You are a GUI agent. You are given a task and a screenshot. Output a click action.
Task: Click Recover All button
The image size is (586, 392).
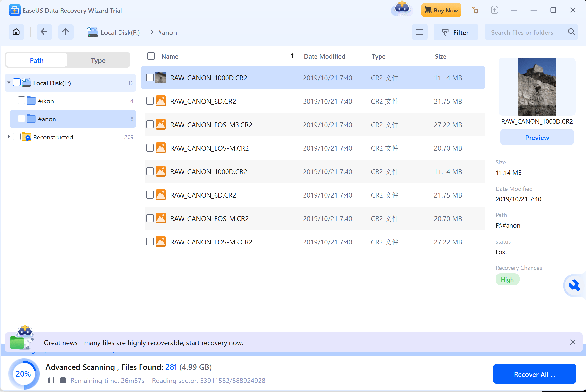click(534, 374)
